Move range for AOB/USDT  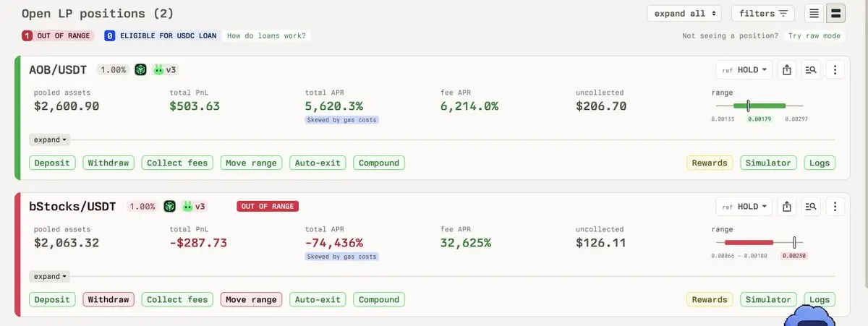251,163
